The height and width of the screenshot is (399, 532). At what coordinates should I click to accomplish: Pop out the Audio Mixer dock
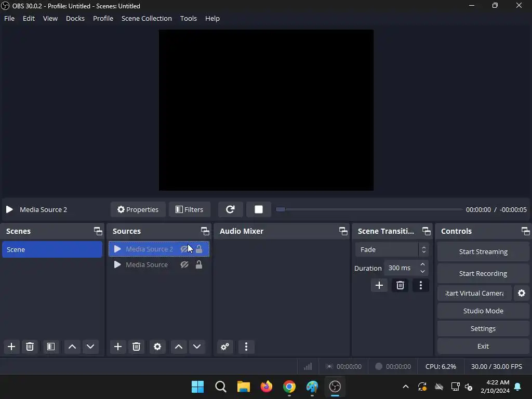[x=343, y=231]
